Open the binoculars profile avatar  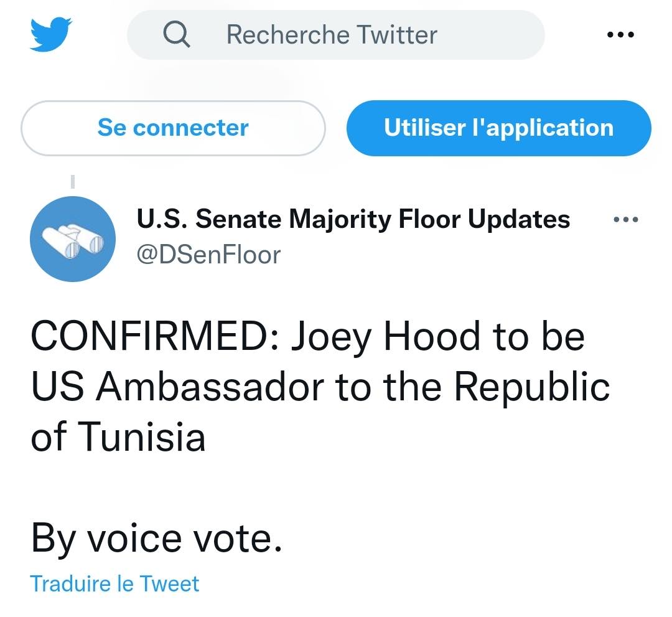[x=72, y=239]
